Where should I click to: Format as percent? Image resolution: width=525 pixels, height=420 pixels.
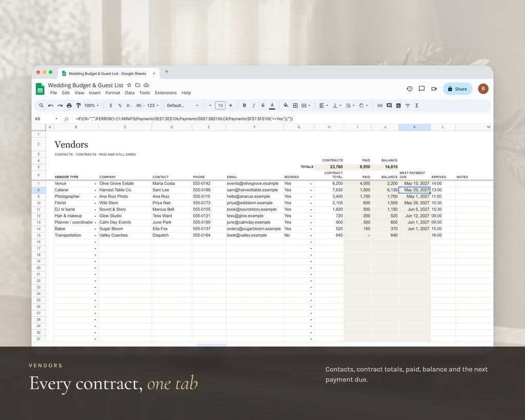119,106
